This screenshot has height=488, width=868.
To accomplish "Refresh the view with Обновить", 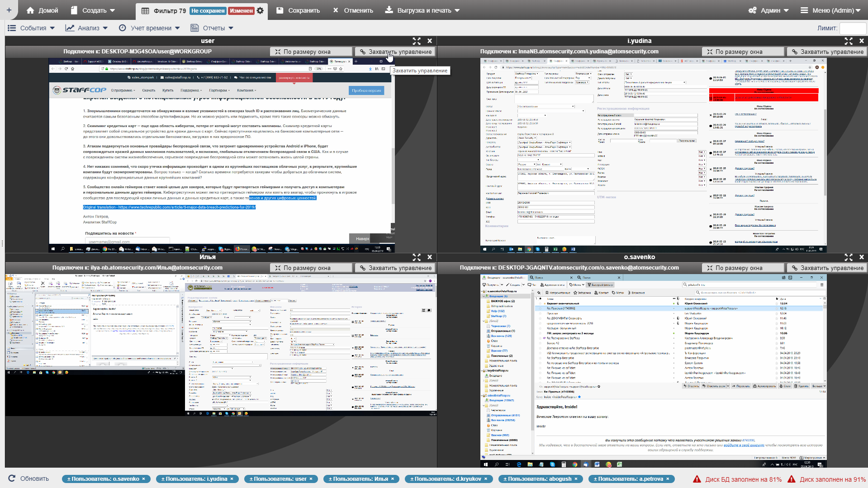I will [x=28, y=479].
